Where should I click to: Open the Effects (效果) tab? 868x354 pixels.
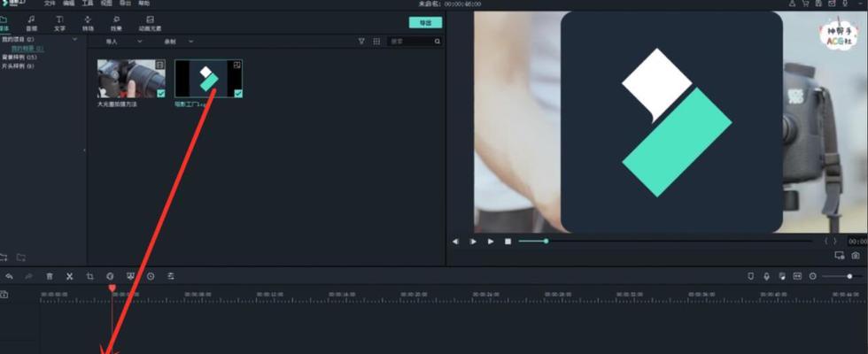tap(116, 23)
